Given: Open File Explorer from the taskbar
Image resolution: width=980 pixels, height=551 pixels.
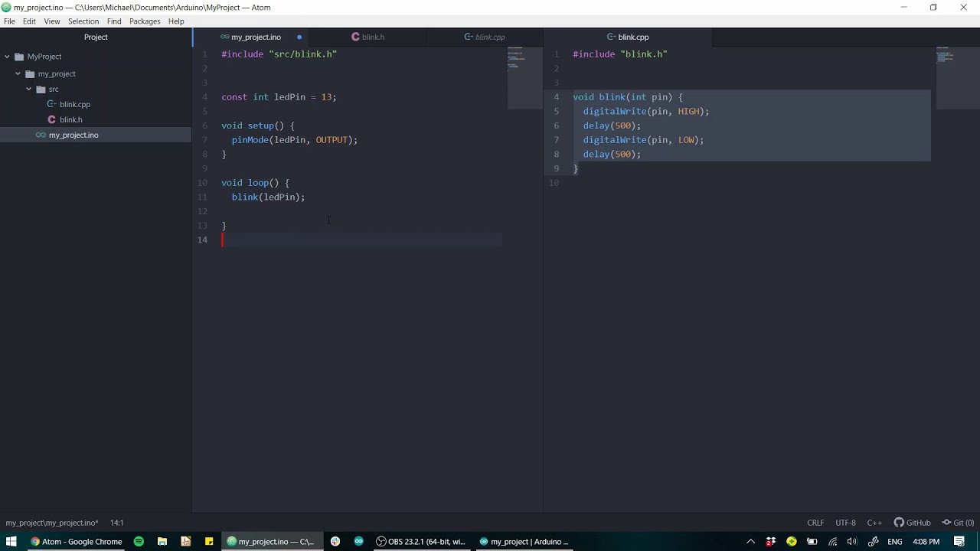Looking at the screenshot, I should (x=162, y=541).
